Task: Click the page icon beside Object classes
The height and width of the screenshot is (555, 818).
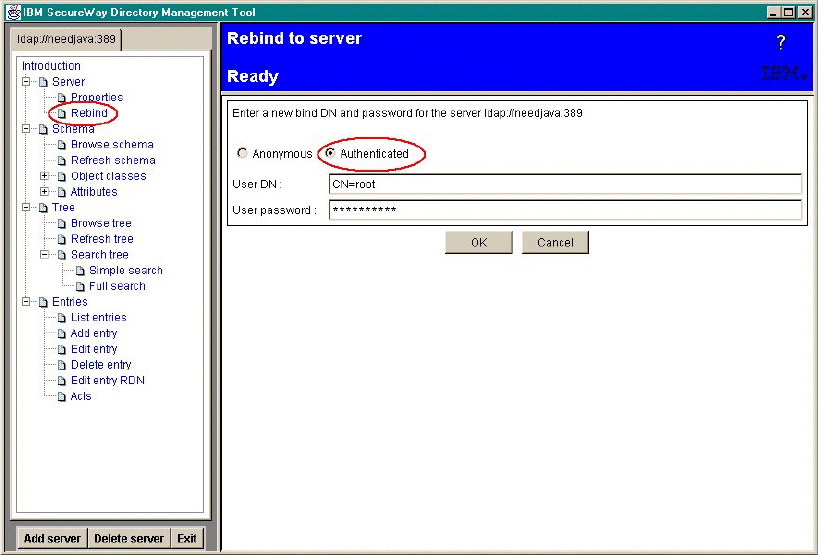Action: point(62,176)
